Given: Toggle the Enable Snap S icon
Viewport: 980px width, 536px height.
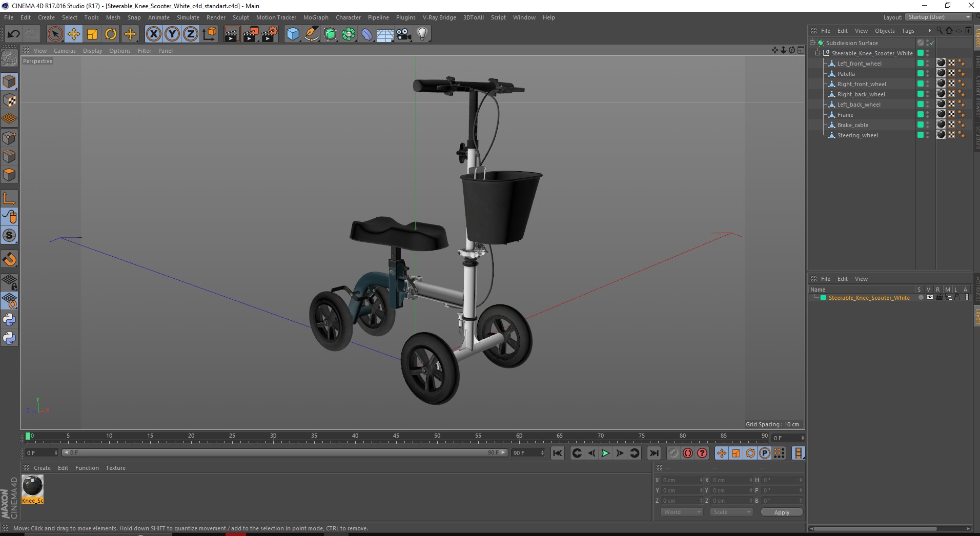Looking at the screenshot, I should 9,236.
